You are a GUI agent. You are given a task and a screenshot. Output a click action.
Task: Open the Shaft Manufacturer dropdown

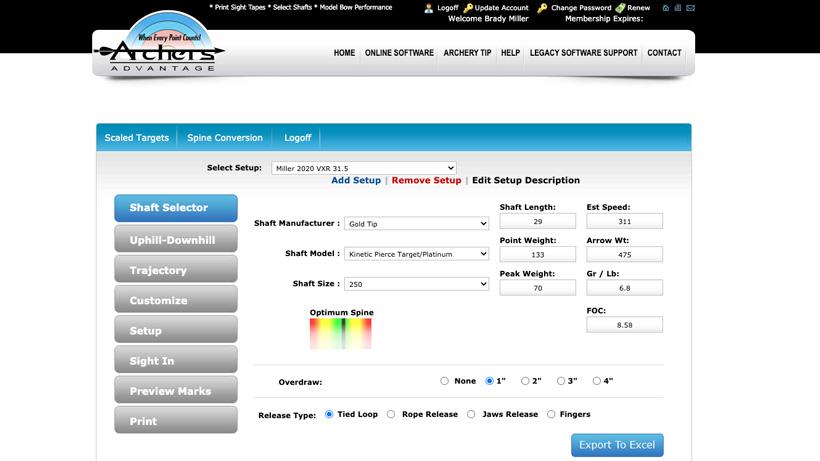[x=416, y=224]
